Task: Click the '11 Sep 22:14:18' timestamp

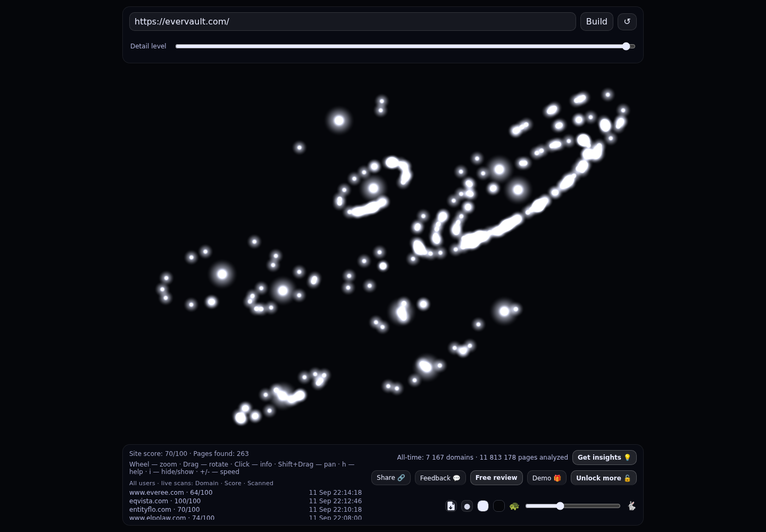Action: pyautogui.click(x=335, y=493)
